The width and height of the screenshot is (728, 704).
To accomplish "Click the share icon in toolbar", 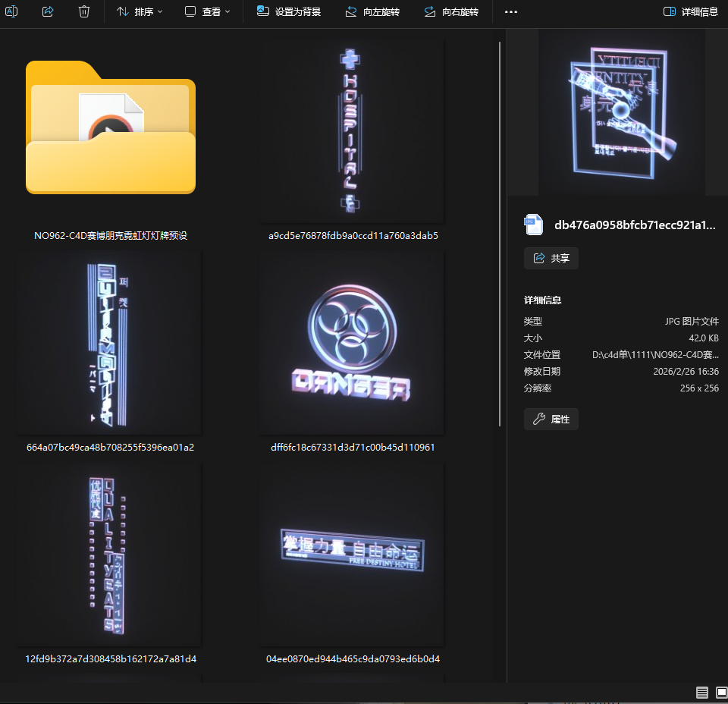I will point(48,11).
